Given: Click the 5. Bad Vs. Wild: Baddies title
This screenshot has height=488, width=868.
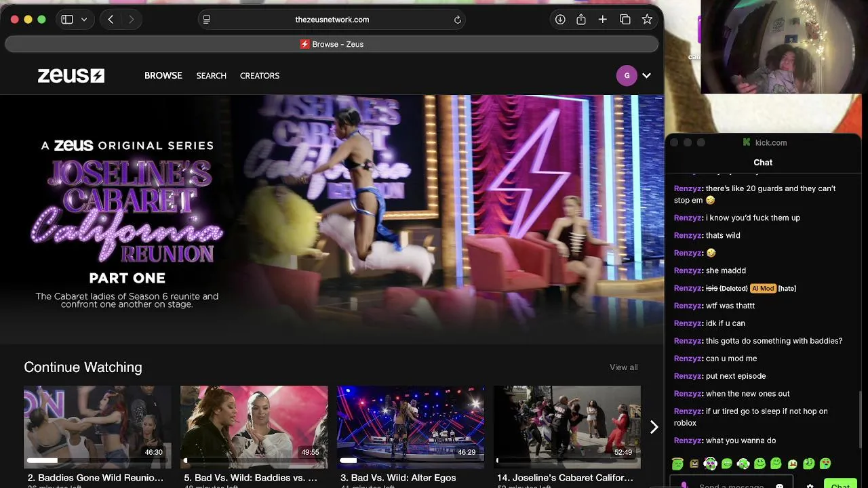Looking at the screenshot, I should click(x=251, y=478).
